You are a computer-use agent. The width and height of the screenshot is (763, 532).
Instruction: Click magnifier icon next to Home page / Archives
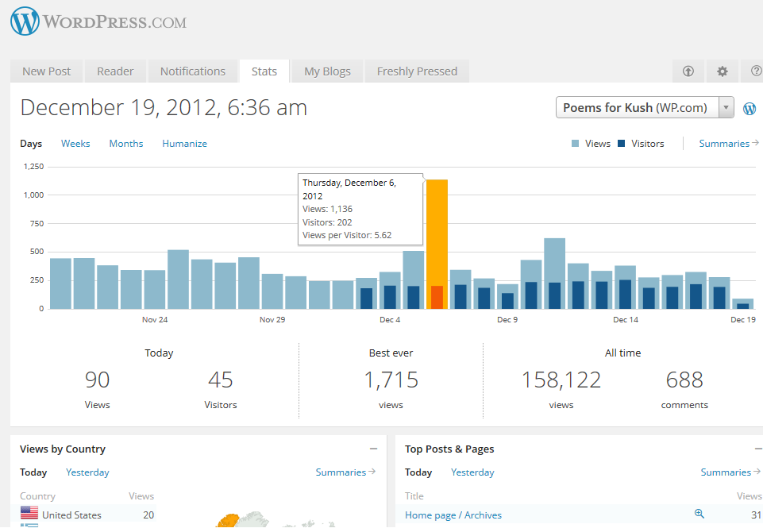tap(699, 514)
